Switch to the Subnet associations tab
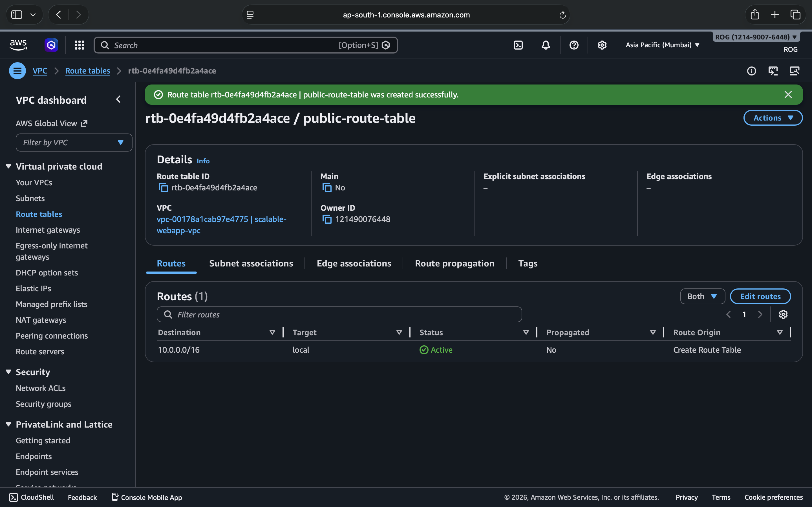 251,264
